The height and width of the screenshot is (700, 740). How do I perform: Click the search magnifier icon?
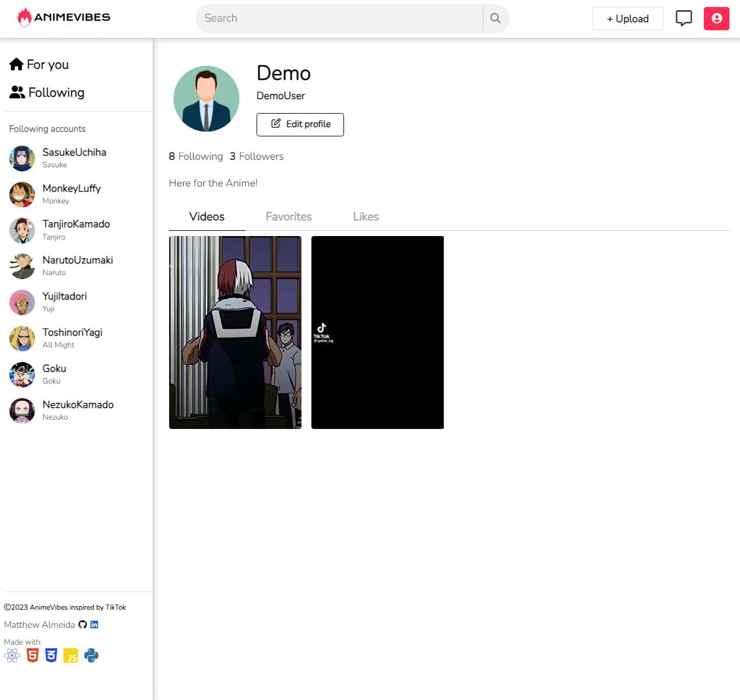pyautogui.click(x=496, y=19)
